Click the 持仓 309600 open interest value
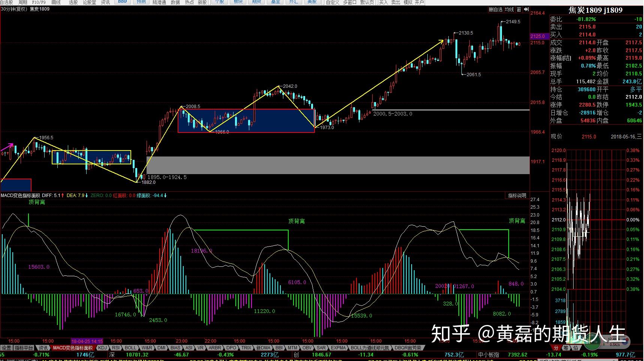This screenshot has width=644, height=361. pos(587,89)
